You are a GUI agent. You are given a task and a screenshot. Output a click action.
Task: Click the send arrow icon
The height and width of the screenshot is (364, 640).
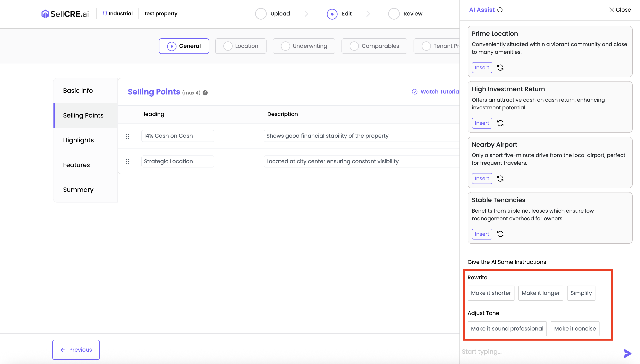click(627, 353)
